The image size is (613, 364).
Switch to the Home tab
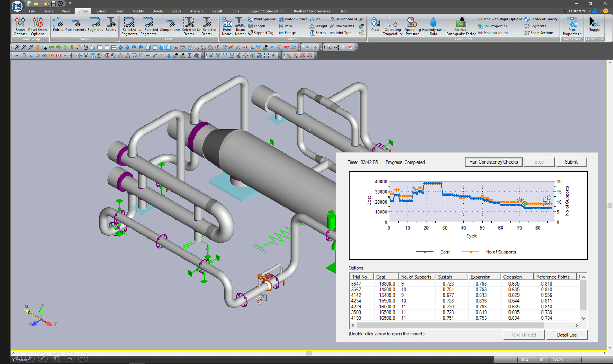point(48,11)
